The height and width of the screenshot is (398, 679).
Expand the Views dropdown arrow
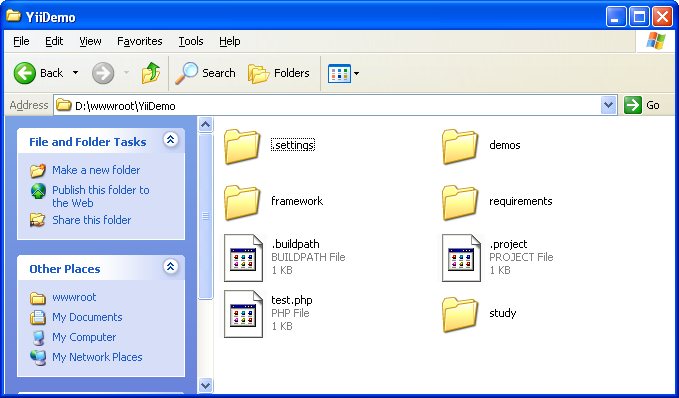[x=356, y=73]
